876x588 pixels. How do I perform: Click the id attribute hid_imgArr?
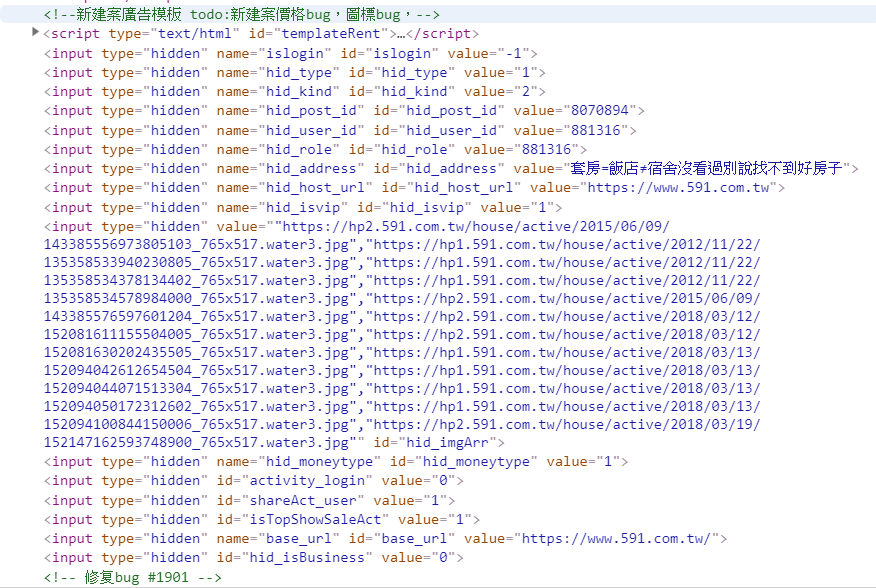click(x=447, y=442)
